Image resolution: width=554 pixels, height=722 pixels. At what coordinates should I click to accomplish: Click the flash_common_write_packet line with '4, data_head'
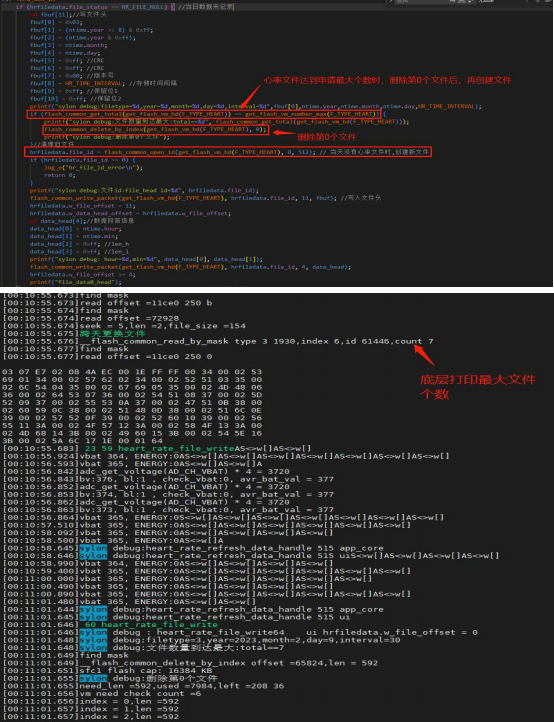click(191, 267)
